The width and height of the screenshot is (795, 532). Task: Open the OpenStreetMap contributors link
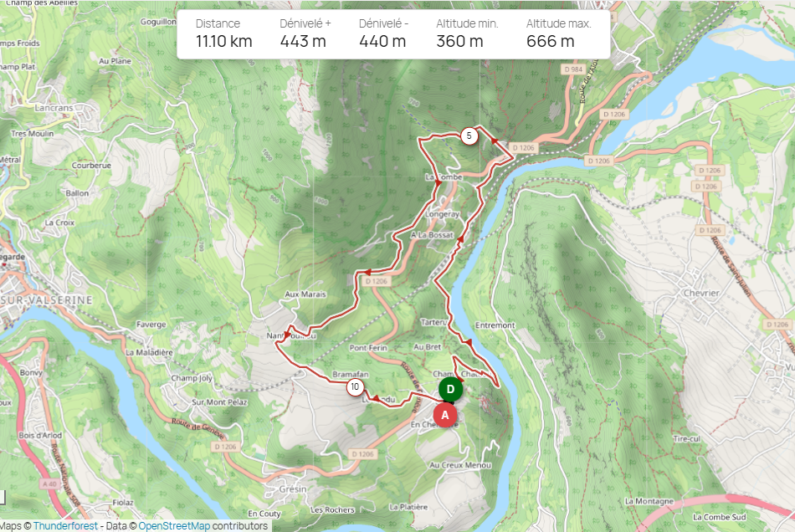point(174,526)
